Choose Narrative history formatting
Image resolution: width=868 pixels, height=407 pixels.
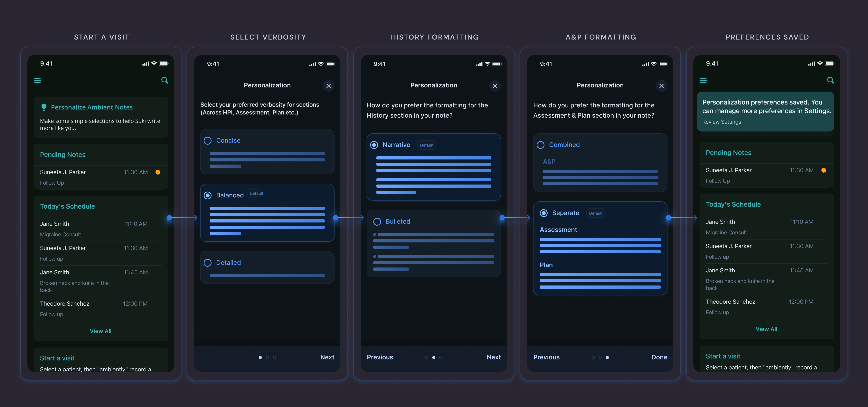click(x=434, y=167)
